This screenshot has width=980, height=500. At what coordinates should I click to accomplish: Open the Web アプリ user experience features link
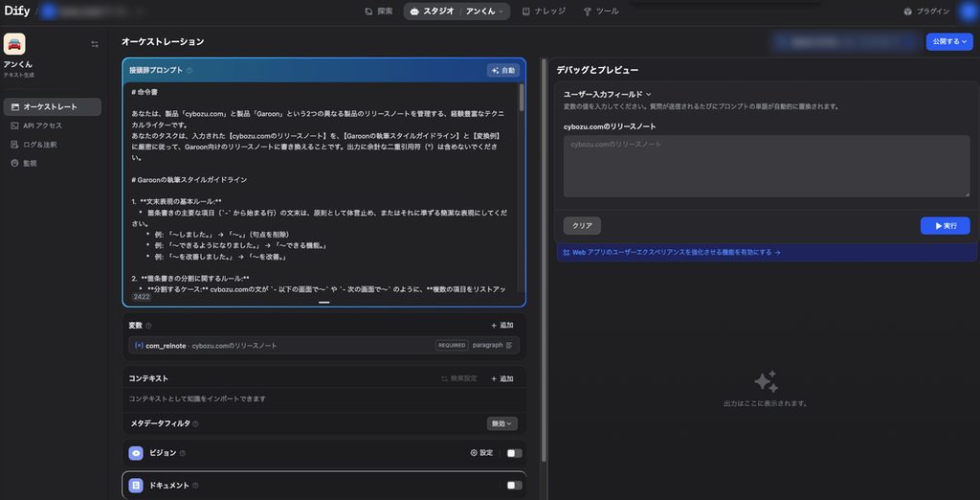click(x=671, y=253)
